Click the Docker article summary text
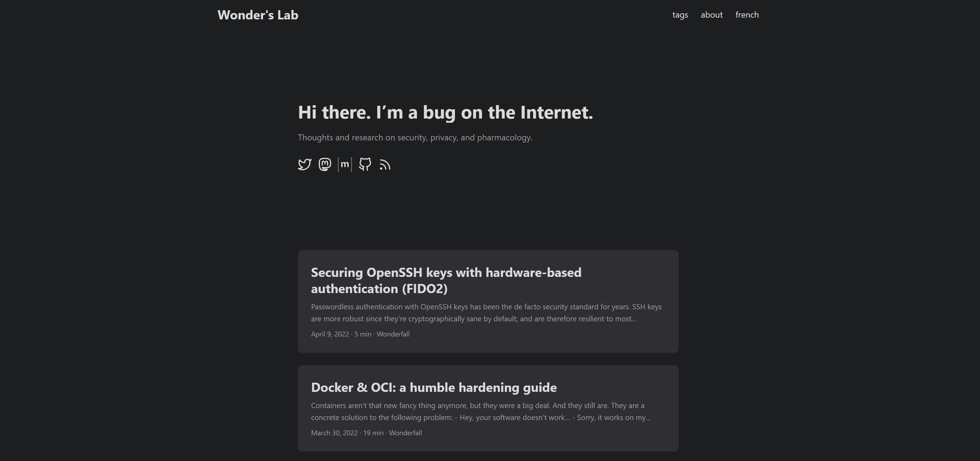980x461 pixels. coord(481,412)
